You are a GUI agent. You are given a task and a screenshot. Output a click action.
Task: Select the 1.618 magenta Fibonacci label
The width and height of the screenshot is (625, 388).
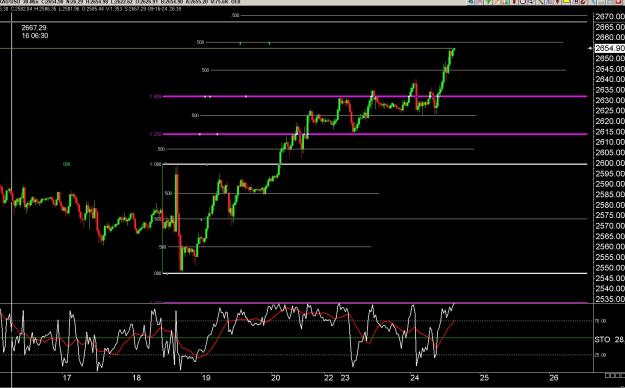[155, 97]
